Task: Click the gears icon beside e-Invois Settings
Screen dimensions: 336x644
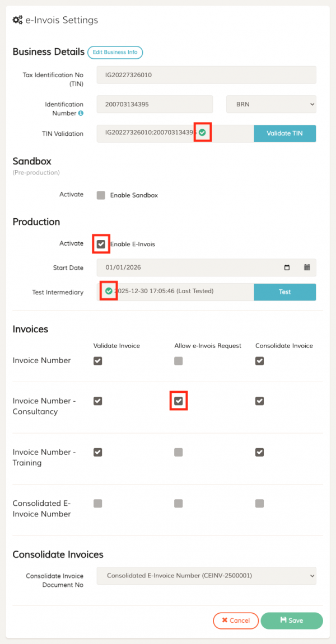Action: pos(17,20)
